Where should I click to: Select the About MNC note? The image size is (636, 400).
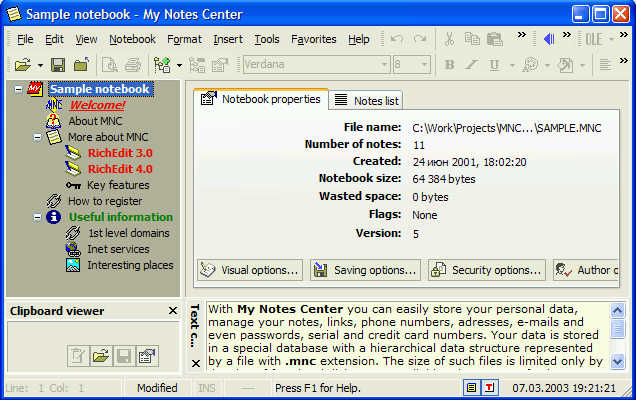(x=95, y=121)
